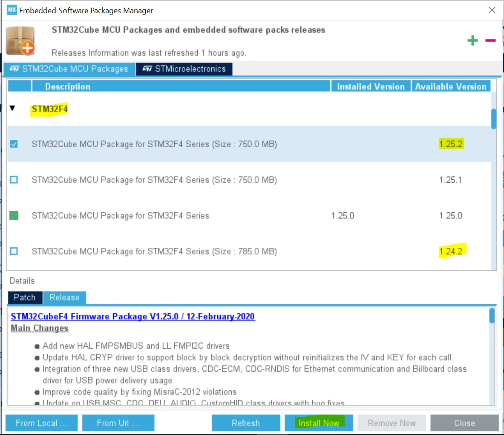Select the 750.0 MB package row for 1.25.1
The image size is (504, 435).
249,180
